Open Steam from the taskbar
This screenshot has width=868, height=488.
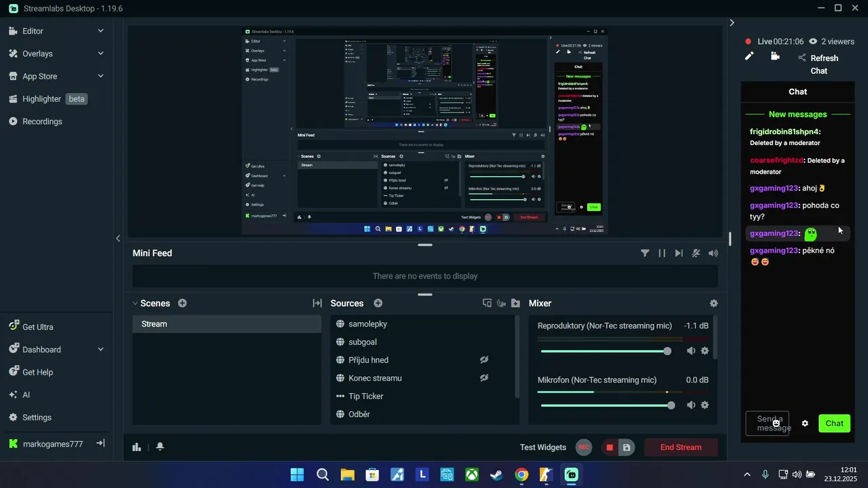(496, 474)
